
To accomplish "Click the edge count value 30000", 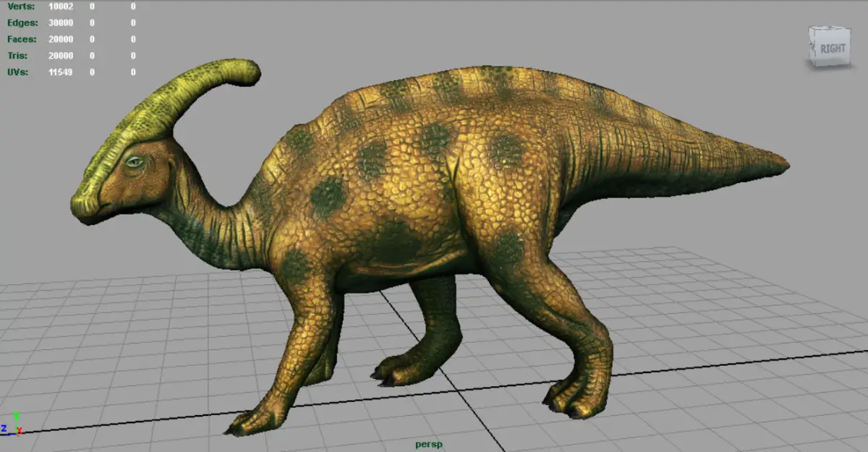I will pyautogui.click(x=60, y=22).
